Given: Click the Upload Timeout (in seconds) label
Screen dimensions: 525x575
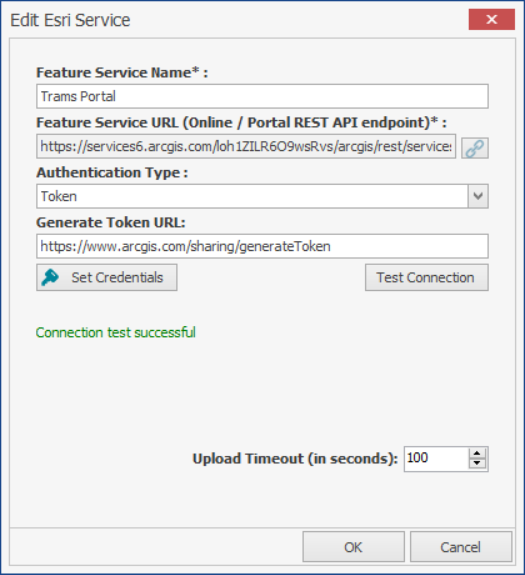Looking at the screenshot, I should coord(295,459).
